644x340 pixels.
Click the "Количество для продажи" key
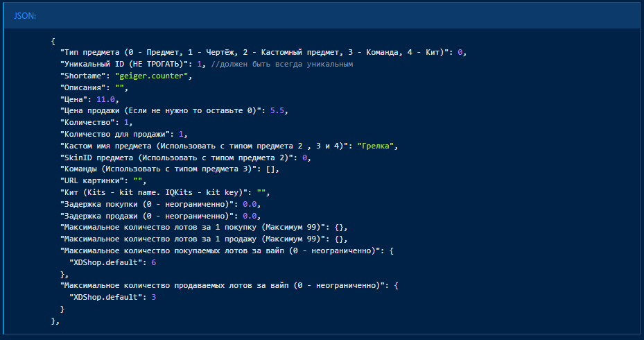click(119, 134)
